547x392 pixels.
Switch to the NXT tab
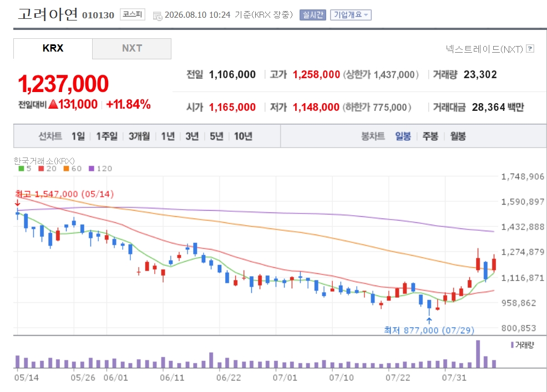coord(131,48)
